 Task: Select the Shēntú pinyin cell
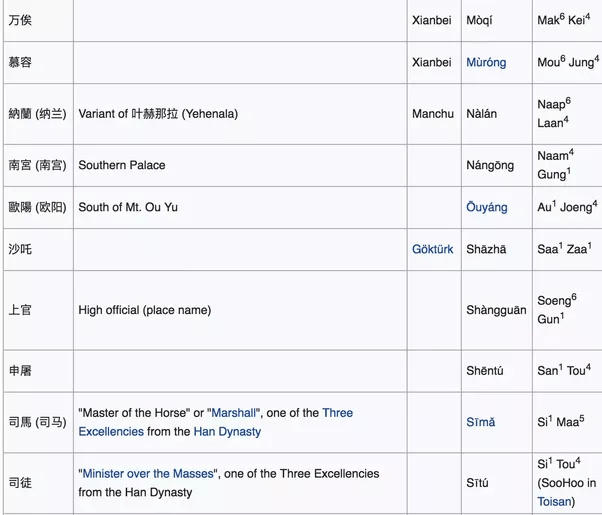pos(497,371)
